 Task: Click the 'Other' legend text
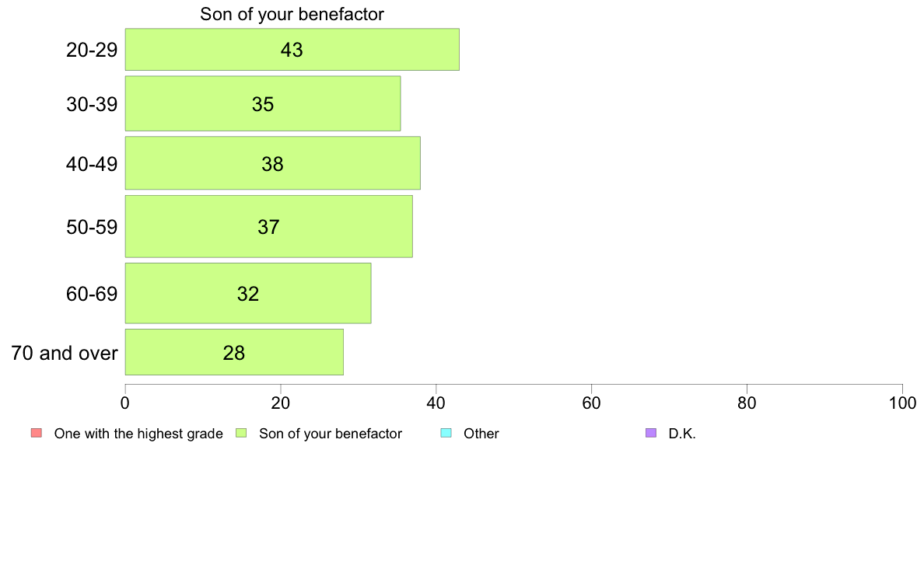point(481,434)
